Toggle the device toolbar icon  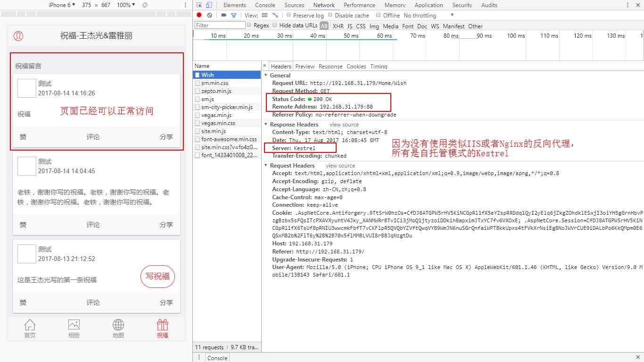coord(209,5)
